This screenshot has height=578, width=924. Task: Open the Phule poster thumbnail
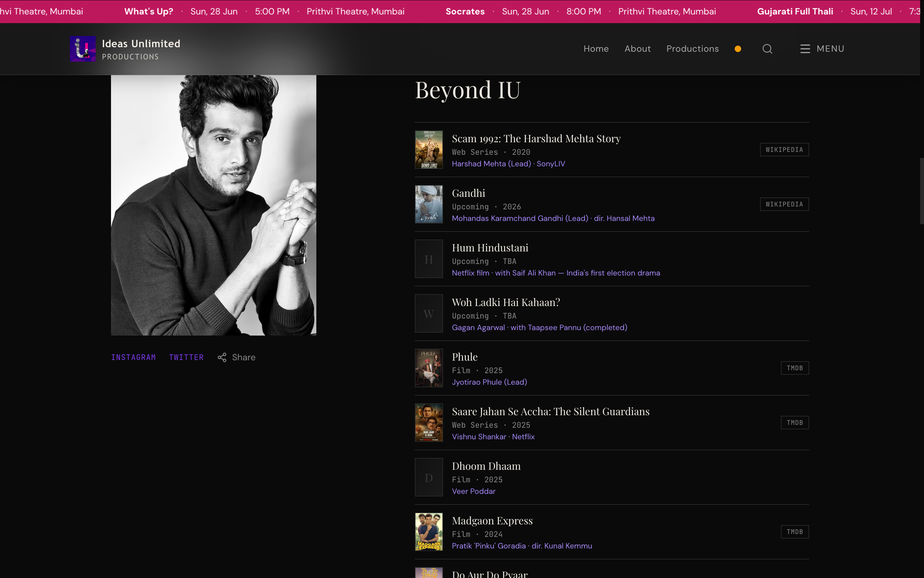(x=429, y=368)
